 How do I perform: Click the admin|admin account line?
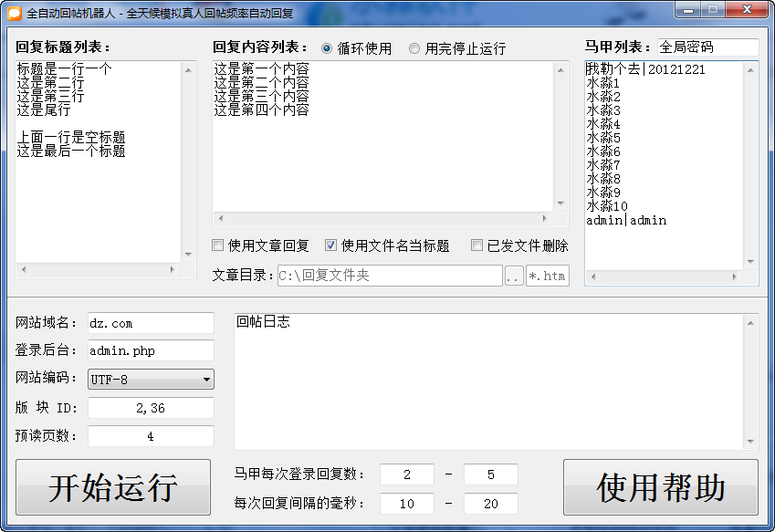[x=626, y=220]
